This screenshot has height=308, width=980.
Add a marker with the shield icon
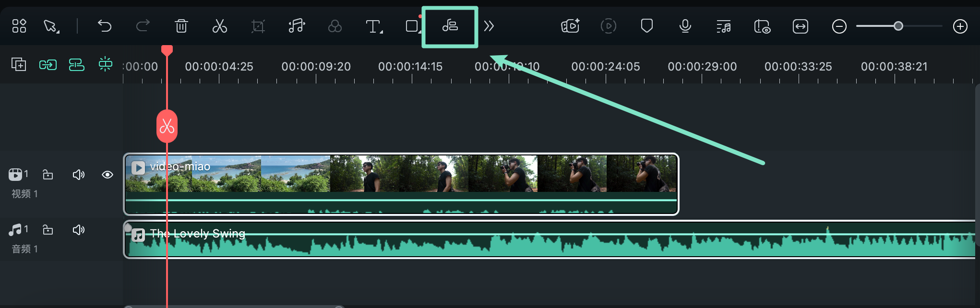click(x=646, y=26)
